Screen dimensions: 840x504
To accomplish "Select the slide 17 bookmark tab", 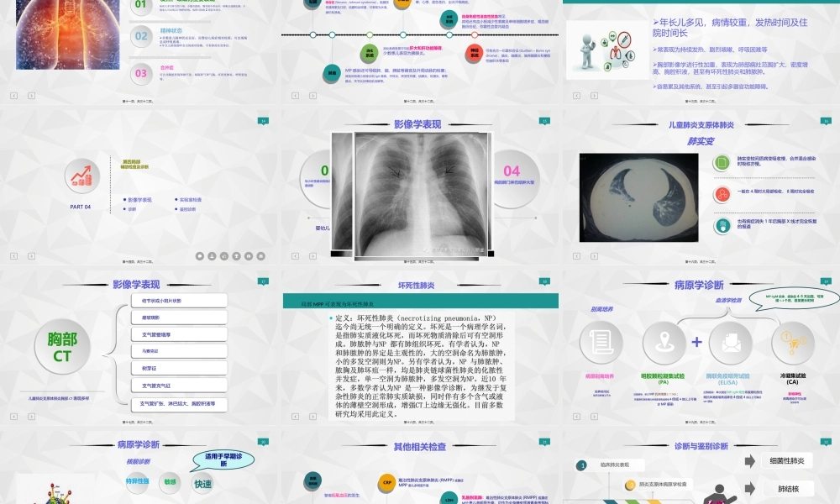I will [263, 280].
